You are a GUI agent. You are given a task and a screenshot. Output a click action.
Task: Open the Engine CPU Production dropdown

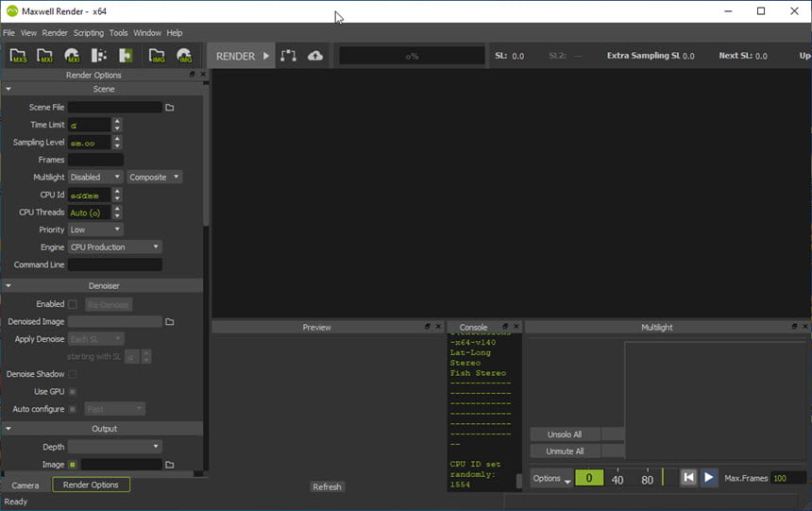point(115,247)
